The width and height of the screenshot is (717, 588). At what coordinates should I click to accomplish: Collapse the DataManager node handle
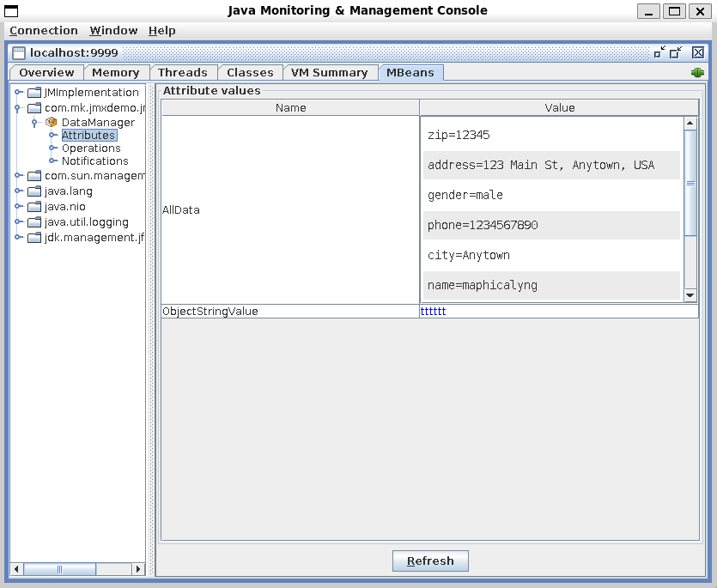pyautogui.click(x=34, y=123)
